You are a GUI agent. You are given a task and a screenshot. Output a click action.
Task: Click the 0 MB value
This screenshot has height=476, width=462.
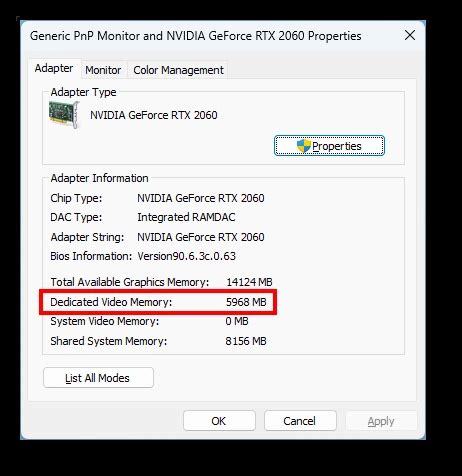(237, 321)
